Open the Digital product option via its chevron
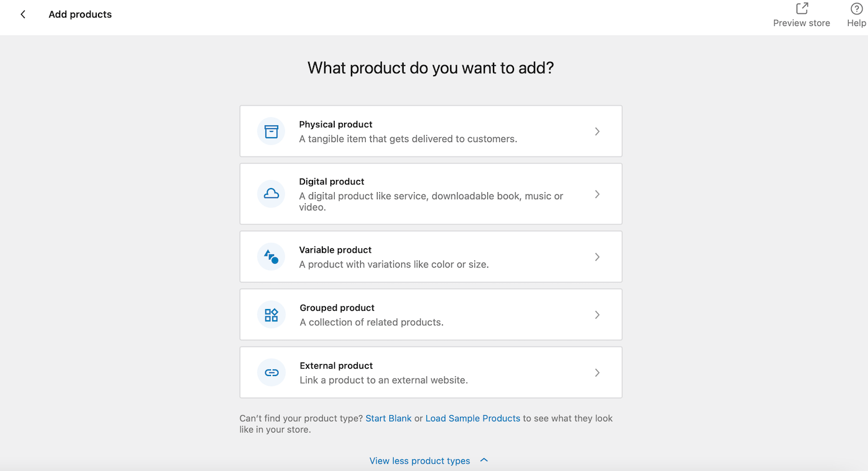 coord(597,194)
